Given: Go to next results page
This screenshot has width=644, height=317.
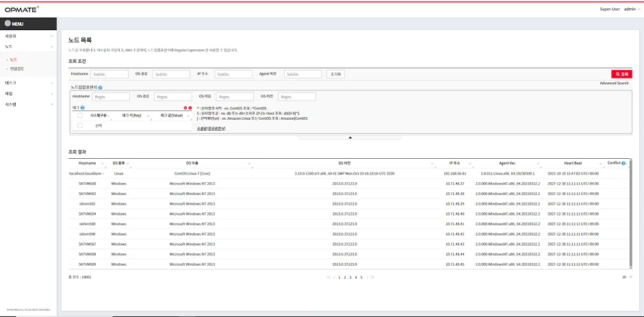Looking at the screenshot, I should click(x=368, y=277).
